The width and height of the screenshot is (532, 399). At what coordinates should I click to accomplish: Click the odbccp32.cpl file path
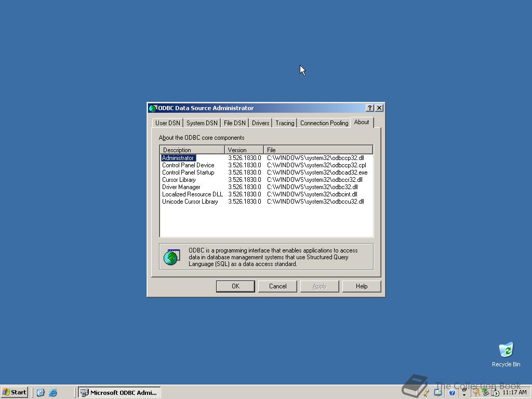coord(316,165)
